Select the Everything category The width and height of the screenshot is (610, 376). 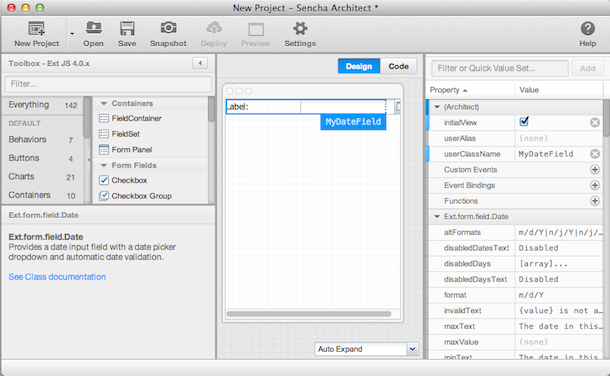[42, 105]
